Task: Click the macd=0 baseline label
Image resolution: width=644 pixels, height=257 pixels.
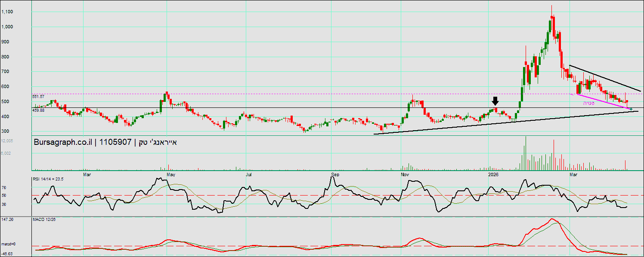Action: [7, 245]
